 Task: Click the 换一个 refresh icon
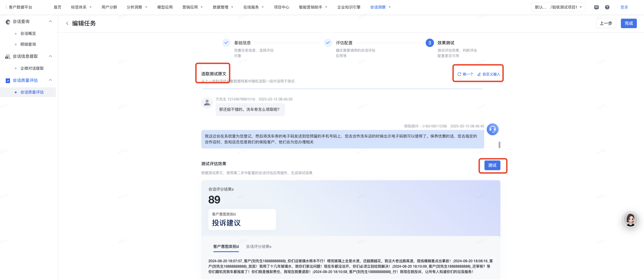459,74
